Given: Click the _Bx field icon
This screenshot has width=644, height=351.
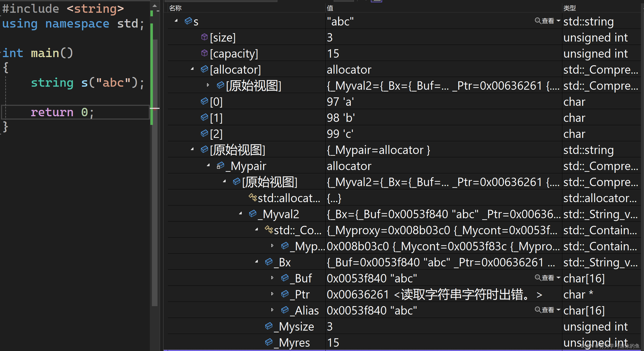Looking at the screenshot, I should point(269,262).
